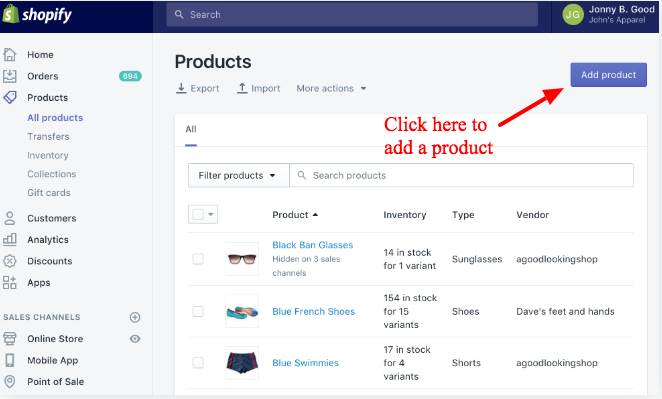662x399 pixels.
Task: Open Inventory submenu item
Action: pos(48,155)
